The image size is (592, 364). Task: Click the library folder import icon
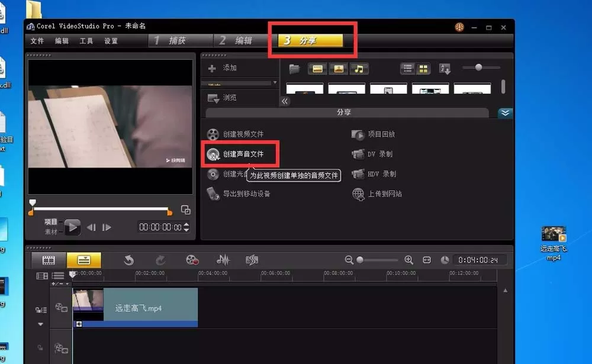[294, 69]
